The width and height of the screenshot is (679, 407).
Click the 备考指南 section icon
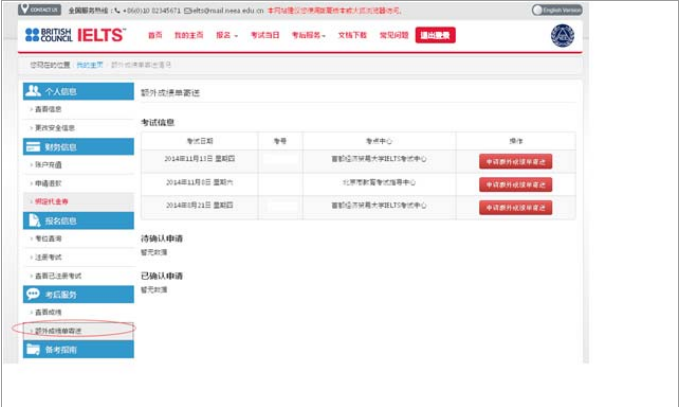tap(34, 350)
